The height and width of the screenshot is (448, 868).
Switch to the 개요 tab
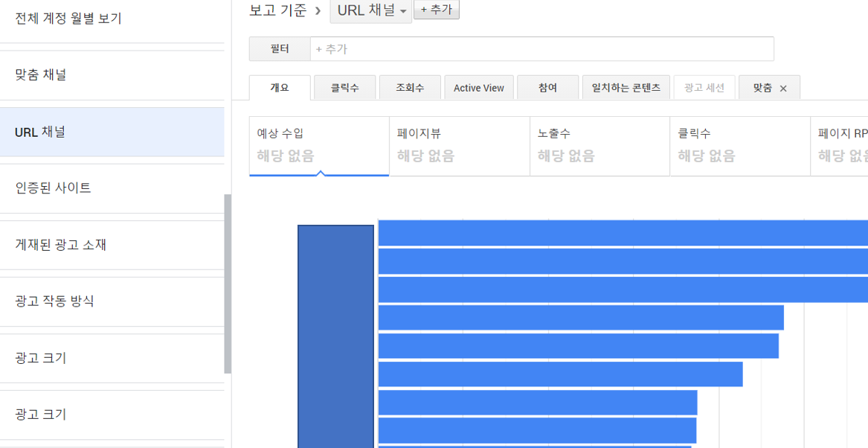pyautogui.click(x=280, y=88)
